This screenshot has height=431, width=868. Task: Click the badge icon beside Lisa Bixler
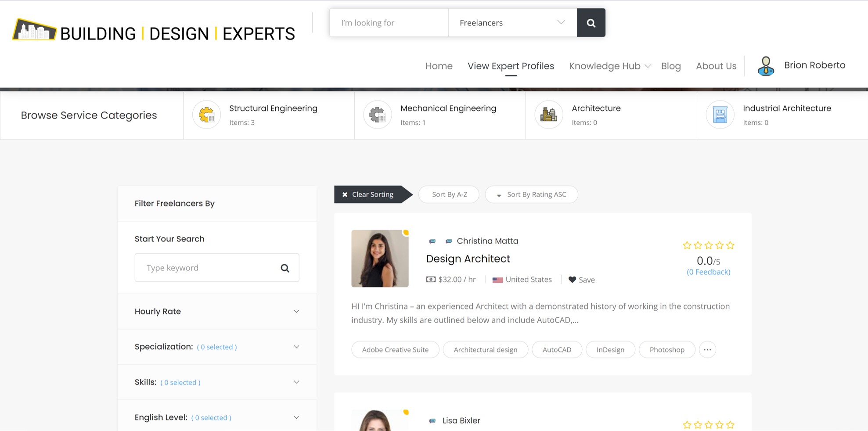[x=432, y=420]
